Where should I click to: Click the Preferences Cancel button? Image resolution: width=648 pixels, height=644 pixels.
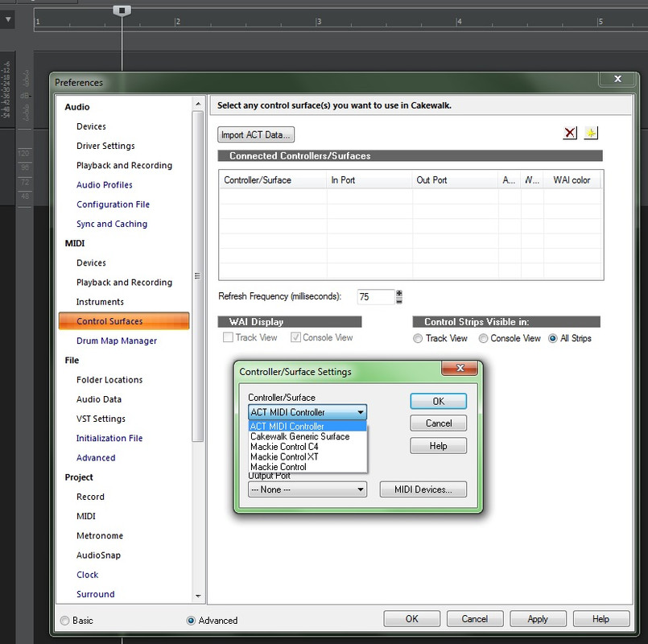tap(474, 619)
